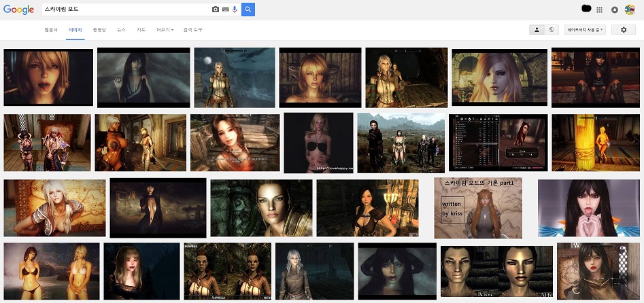Image resolution: width=644 pixels, height=303 pixels.
Task: Open the account profile avatar
Action: click(630, 10)
